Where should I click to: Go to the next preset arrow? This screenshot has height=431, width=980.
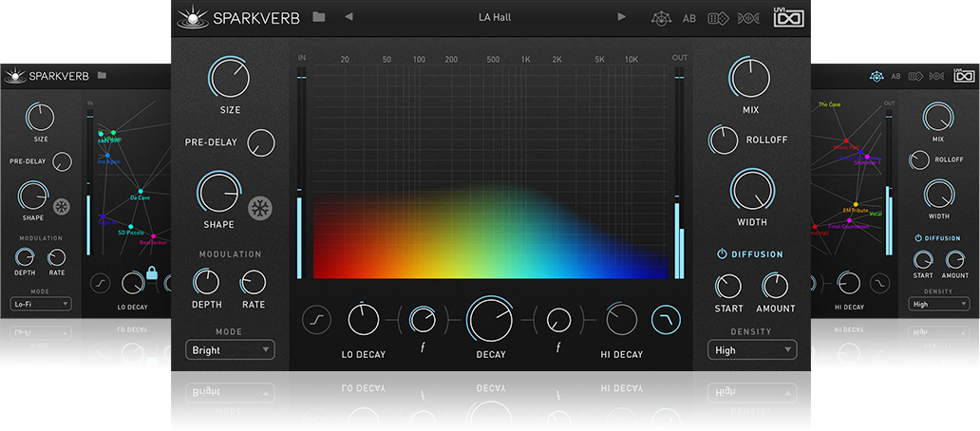[622, 17]
